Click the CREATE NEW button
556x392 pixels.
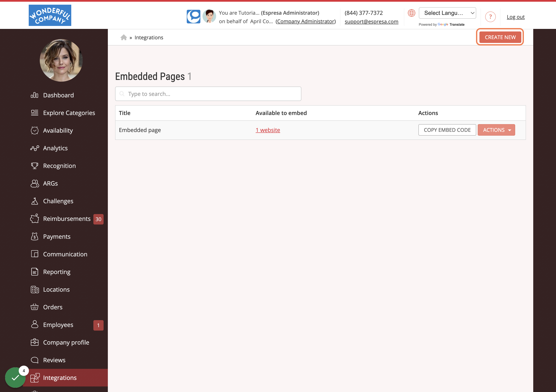pyautogui.click(x=500, y=37)
